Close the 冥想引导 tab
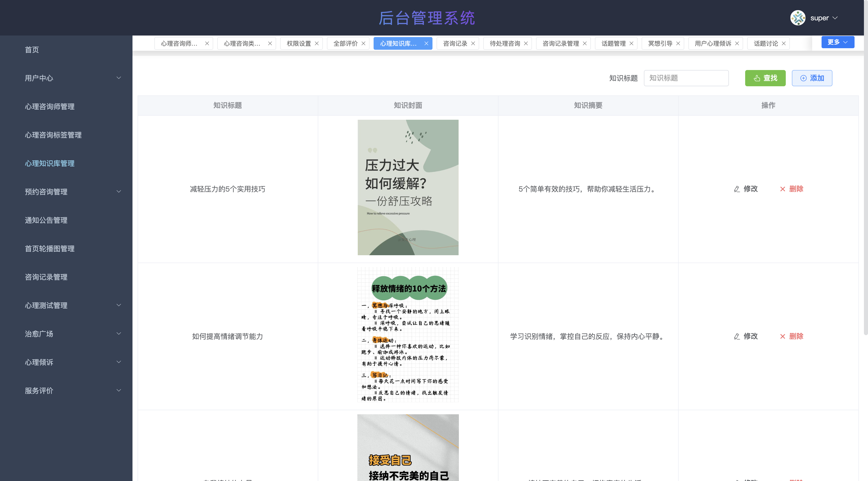The width and height of the screenshot is (868, 481). [x=678, y=43]
